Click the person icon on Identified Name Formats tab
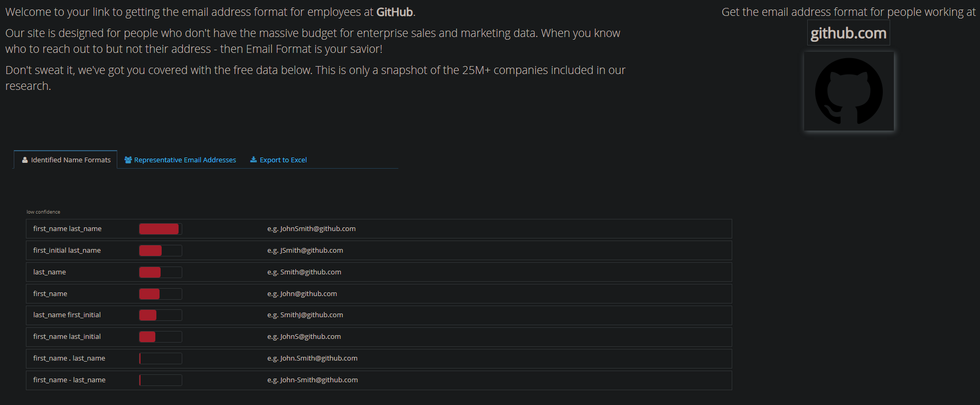 (25, 160)
